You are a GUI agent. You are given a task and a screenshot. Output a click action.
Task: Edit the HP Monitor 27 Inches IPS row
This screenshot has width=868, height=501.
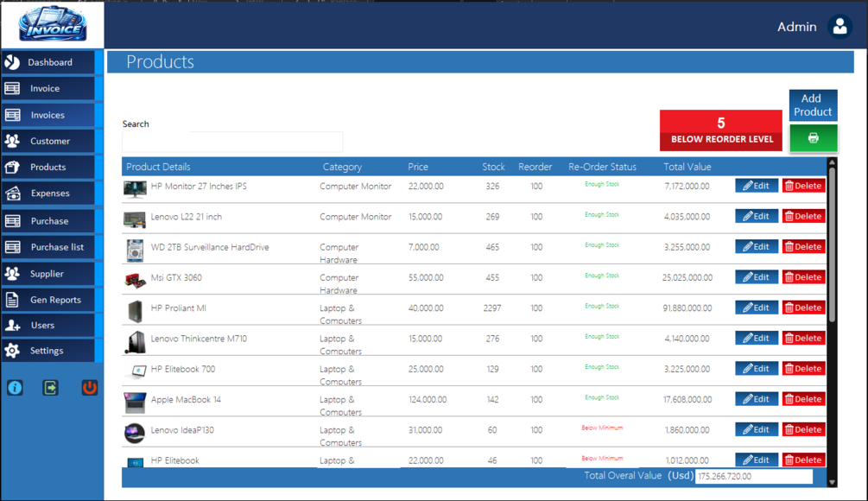(757, 186)
